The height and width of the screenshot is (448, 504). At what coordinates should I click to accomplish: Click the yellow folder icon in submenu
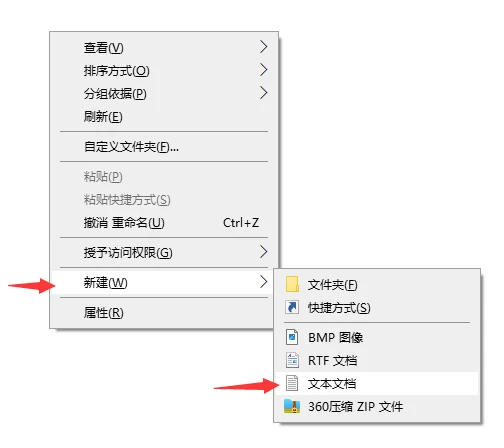(x=292, y=284)
